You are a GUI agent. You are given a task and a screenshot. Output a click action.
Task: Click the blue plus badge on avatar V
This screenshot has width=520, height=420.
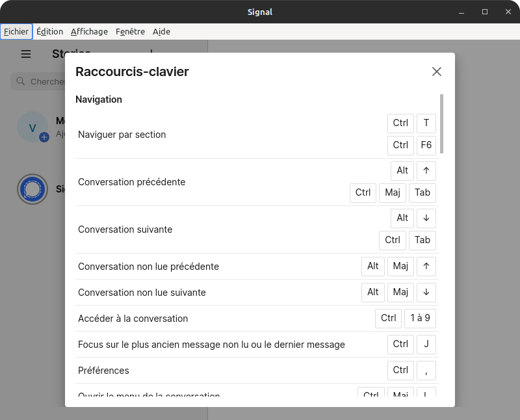(x=44, y=137)
